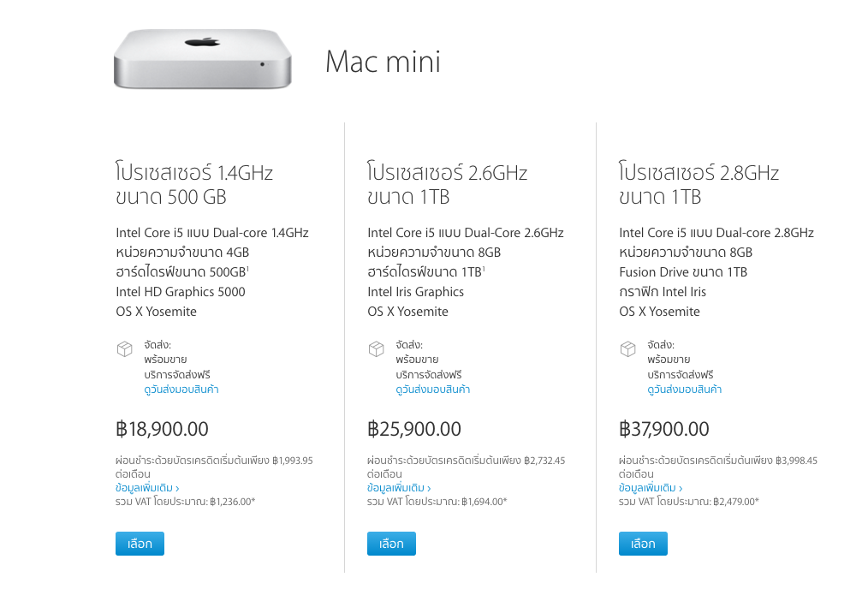Click the 2.8GHz 1TB model title
The image size is (868, 595).
click(699, 185)
